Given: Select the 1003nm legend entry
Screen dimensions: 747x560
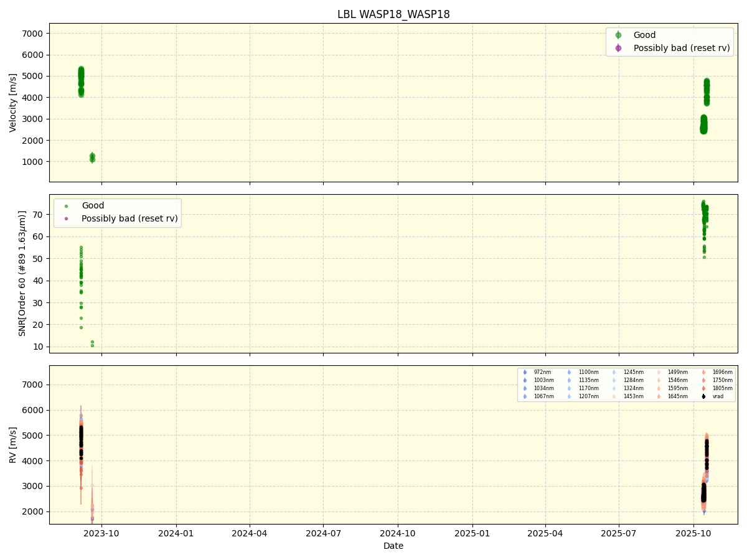Looking at the screenshot, I should coord(543,380).
